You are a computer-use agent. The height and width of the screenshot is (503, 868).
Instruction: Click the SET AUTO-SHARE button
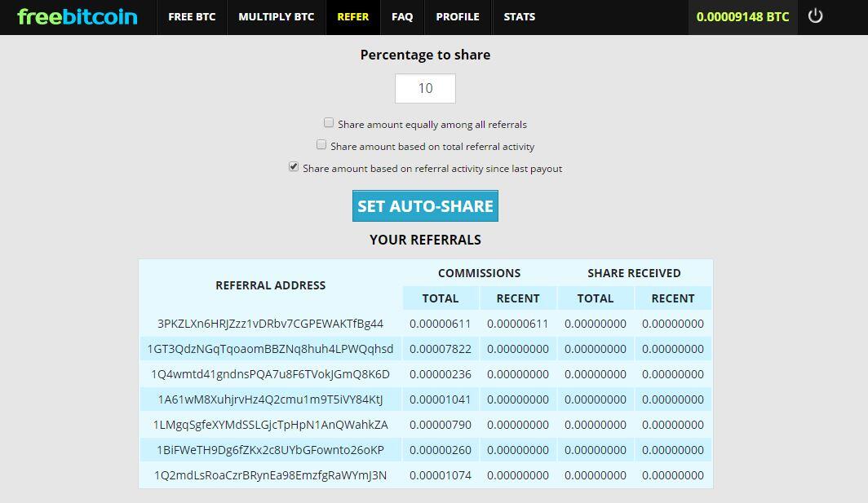click(425, 206)
